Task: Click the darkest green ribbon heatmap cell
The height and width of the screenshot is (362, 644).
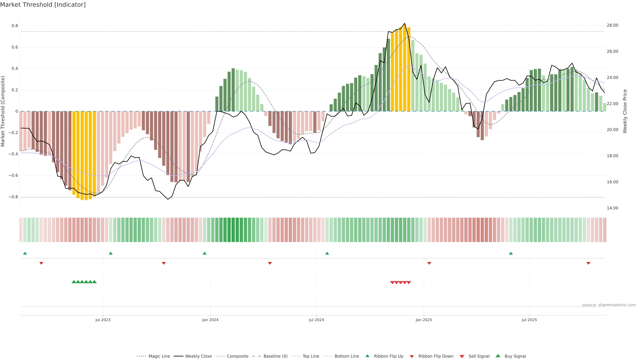Action: tap(233, 230)
